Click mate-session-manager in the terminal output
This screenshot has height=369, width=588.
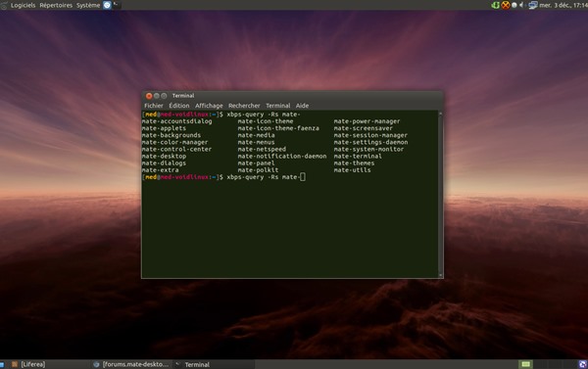(370, 135)
